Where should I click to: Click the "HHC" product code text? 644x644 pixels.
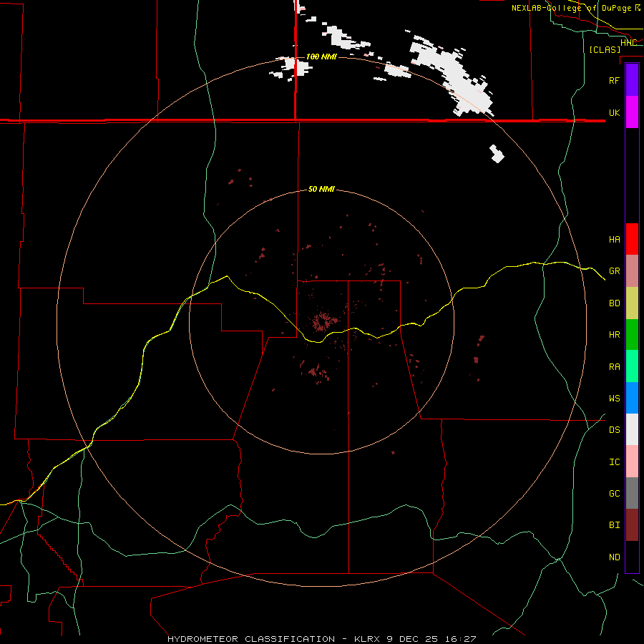point(628,42)
